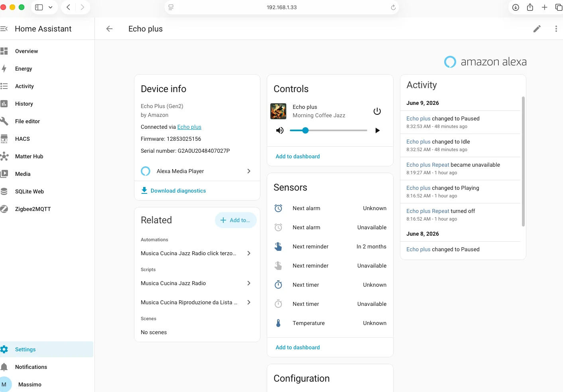Edit device name with the pencil icon
The height and width of the screenshot is (392, 563).
pos(537,29)
